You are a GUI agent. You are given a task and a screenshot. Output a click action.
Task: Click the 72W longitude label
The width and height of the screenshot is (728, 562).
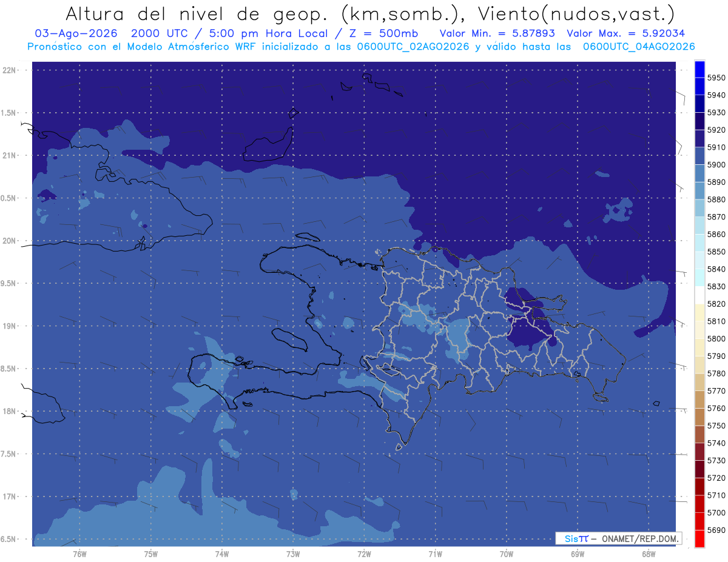364,555
